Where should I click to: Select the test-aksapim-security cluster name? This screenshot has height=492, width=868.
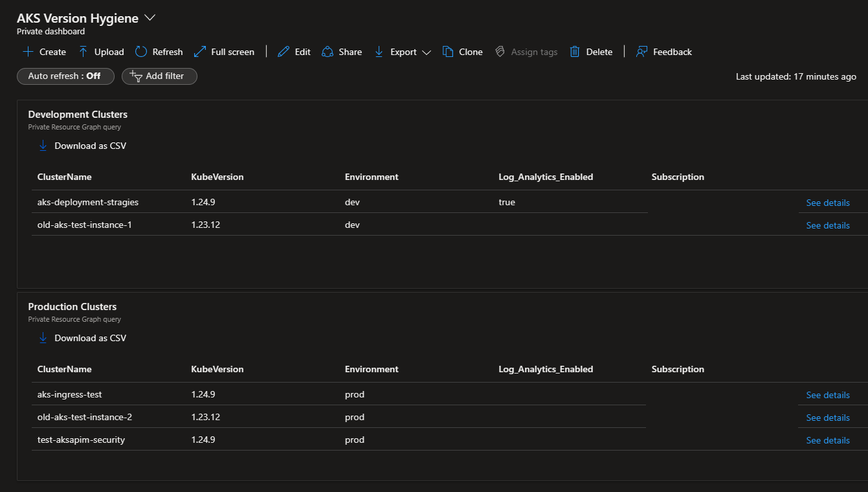(x=81, y=440)
